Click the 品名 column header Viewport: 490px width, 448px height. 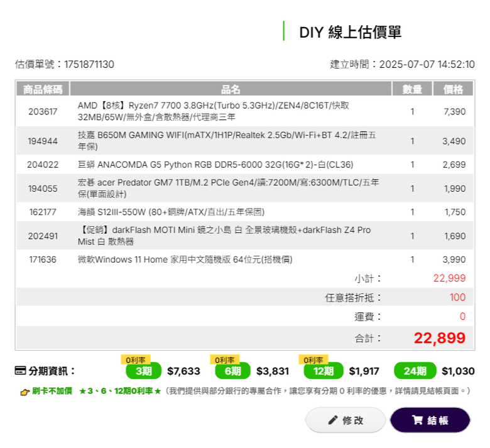(231, 89)
